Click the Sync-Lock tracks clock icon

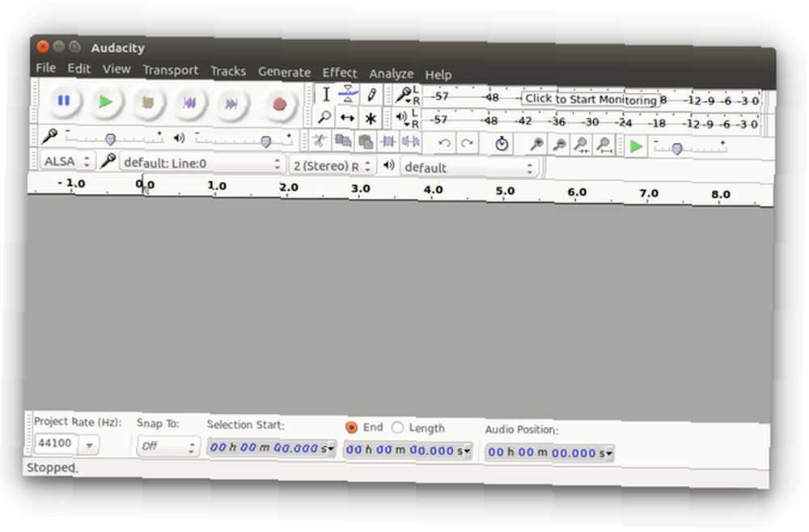pyautogui.click(x=502, y=144)
